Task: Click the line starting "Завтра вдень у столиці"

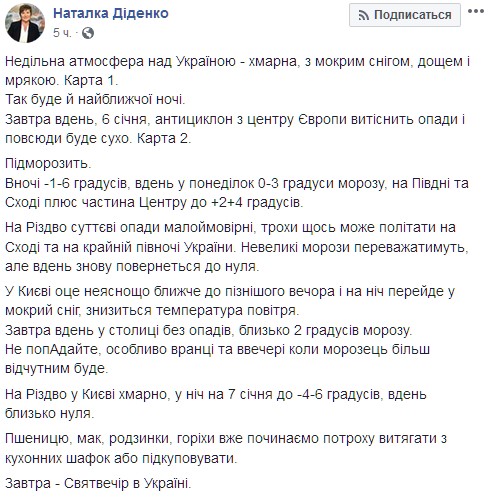Action: pyautogui.click(x=209, y=330)
